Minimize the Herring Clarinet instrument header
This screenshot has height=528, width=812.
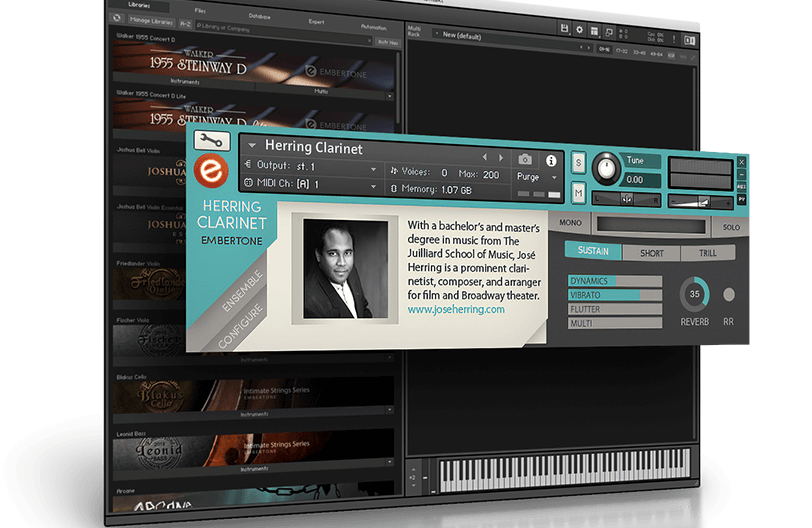click(x=742, y=174)
